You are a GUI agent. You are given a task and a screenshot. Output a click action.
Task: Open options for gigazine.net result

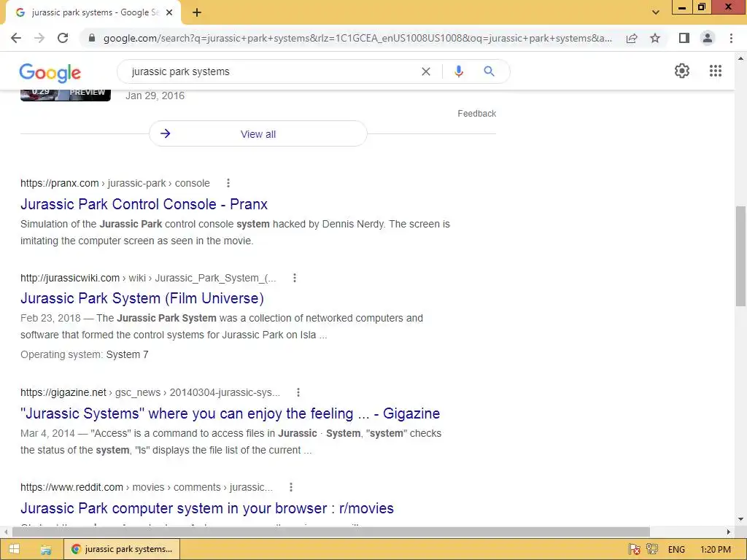tap(298, 392)
